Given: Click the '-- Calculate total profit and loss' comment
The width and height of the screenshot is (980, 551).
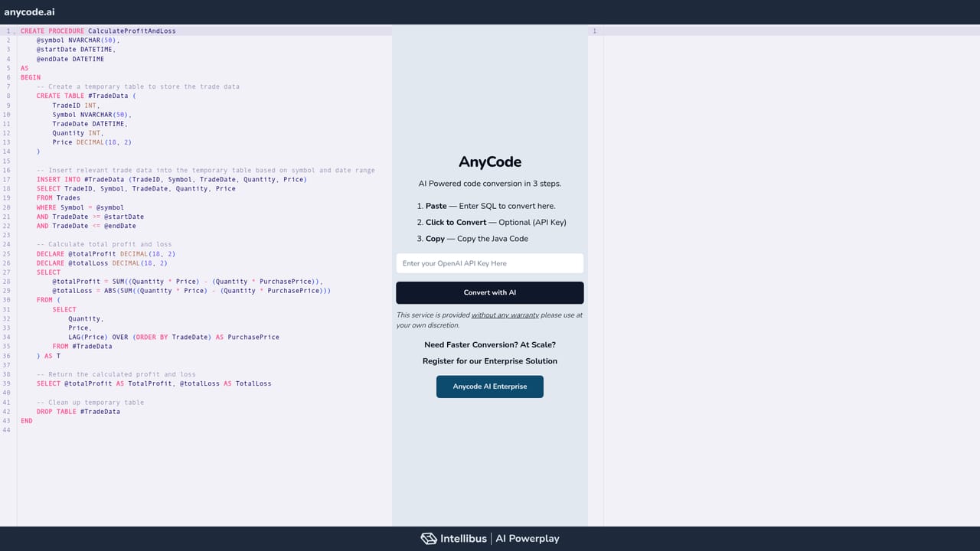Looking at the screenshot, I should [104, 245].
